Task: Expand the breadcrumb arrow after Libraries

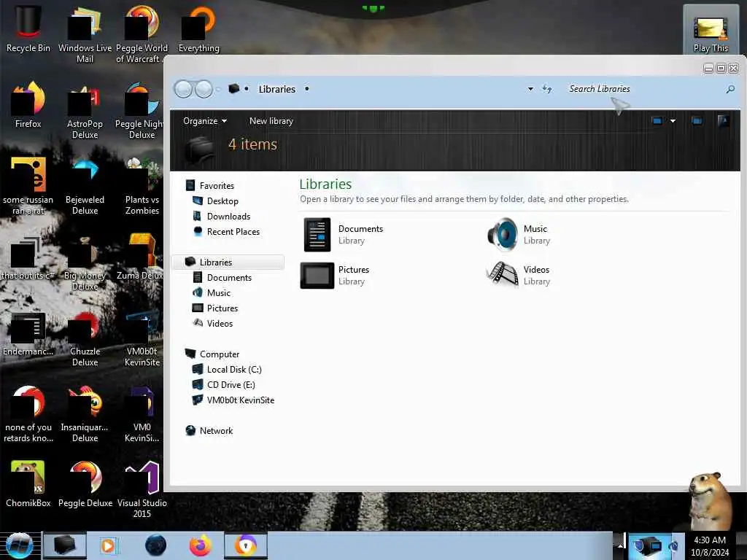Action: coord(307,89)
